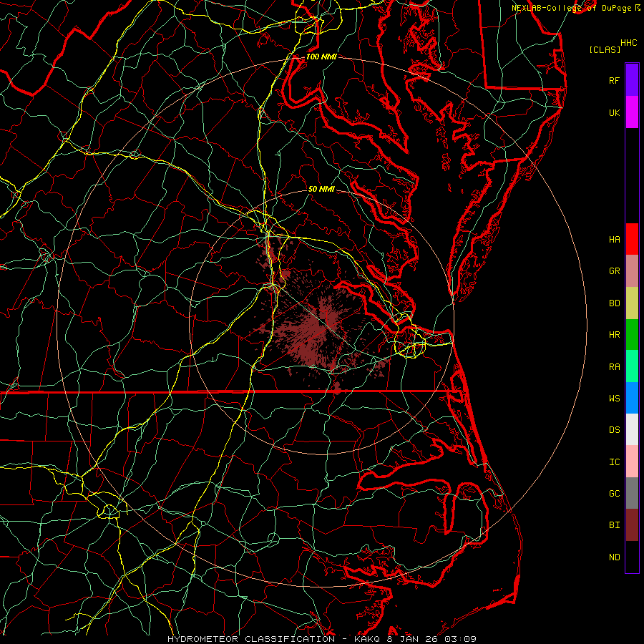Viewport: 644px width, 644px height.
Task: Click the UK magenta legend swatch
Action: pyautogui.click(x=632, y=112)
